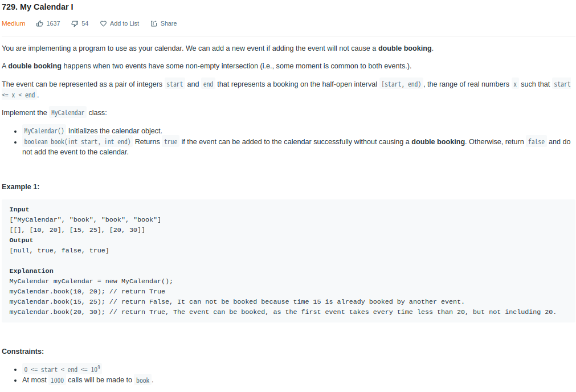Click the problem title 729. My Calendar I
The width and height of the screenshot is (576, 392).
point(38,7)
